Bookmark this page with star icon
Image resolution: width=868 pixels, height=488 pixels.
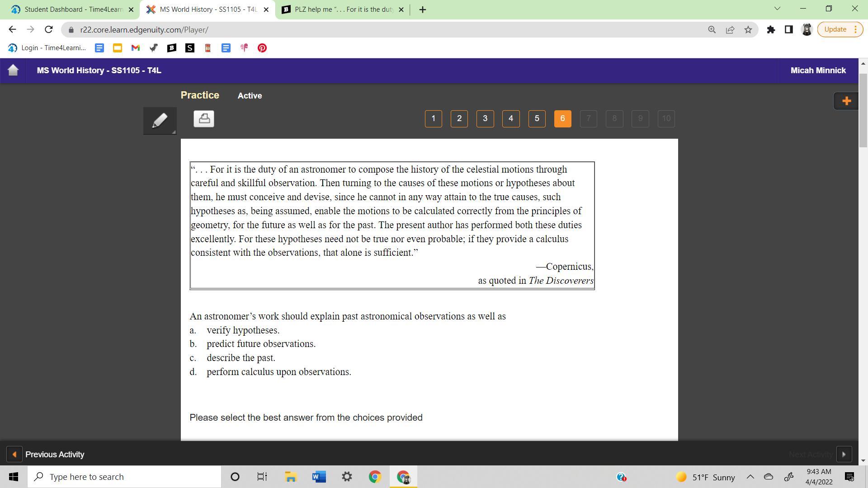tap(748, 30)
